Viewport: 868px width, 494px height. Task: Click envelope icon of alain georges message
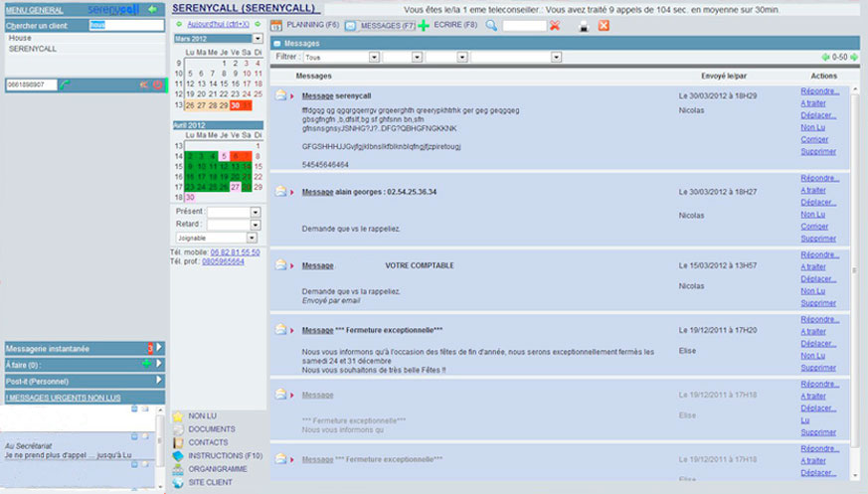281,192
